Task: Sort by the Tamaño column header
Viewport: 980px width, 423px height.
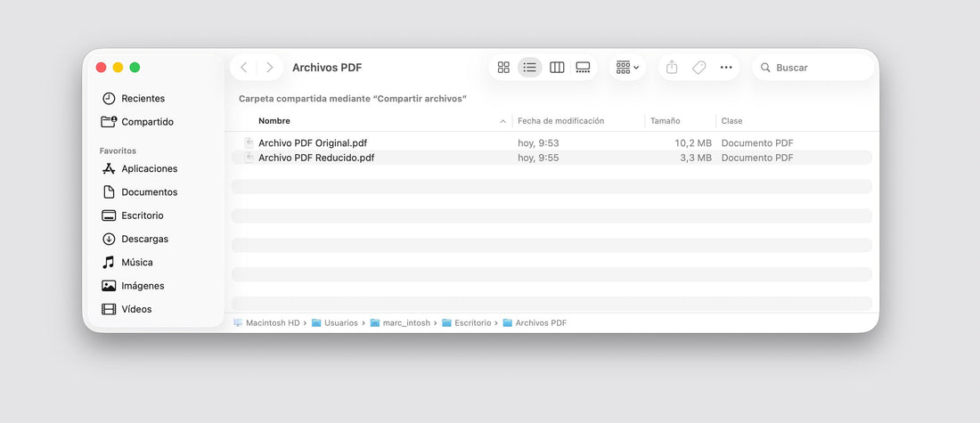Action: pyautogui.click(x=665, y=120)
